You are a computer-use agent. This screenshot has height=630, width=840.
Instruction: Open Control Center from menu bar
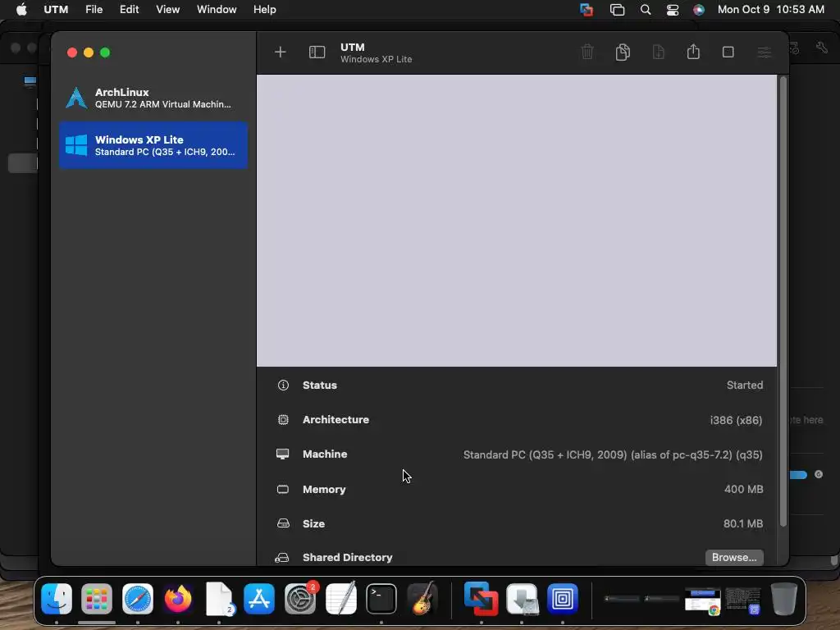point(673,10)
